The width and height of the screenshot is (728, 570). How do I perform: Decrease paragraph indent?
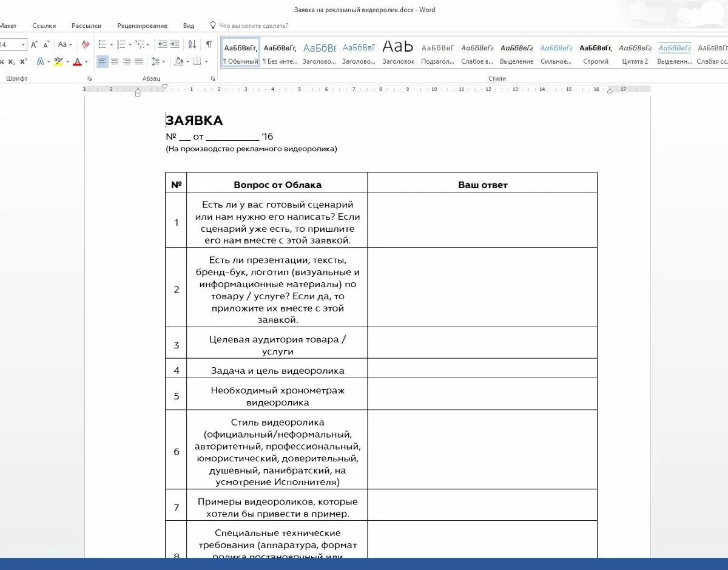(162, 44)
